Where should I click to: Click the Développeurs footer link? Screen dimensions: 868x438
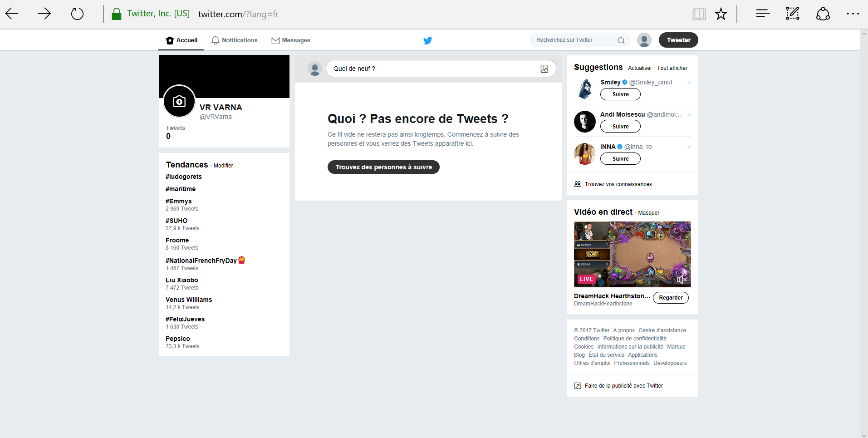[x=670, y=363]
